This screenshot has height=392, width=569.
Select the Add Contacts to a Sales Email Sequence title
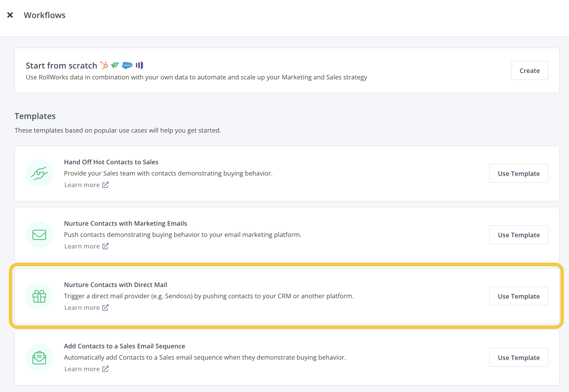point(124,346)
